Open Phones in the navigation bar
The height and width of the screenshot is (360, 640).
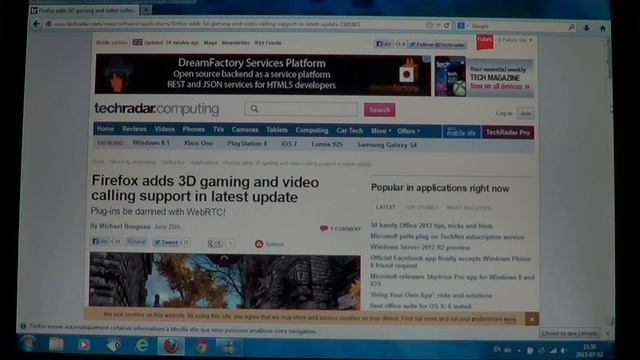pos(193,129)
